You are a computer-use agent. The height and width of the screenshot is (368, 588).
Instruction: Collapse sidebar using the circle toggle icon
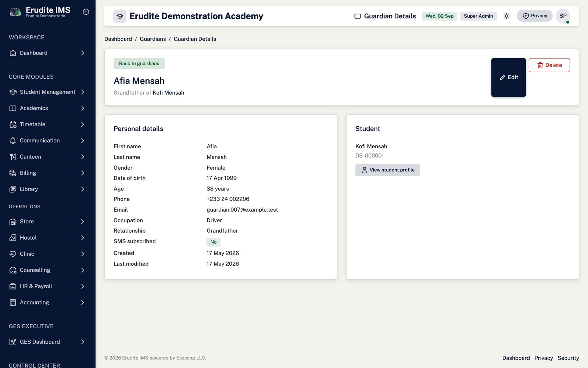click(86, 12)
